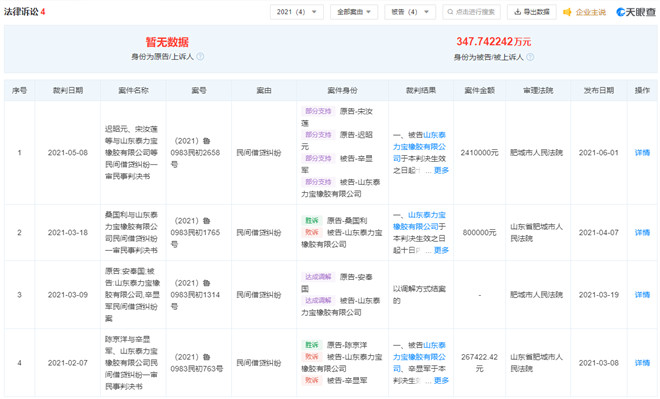Click publish date 2021-03-19
Image resolution: width=660 pixels, height=399 pixels.
(x=599, y=295)
